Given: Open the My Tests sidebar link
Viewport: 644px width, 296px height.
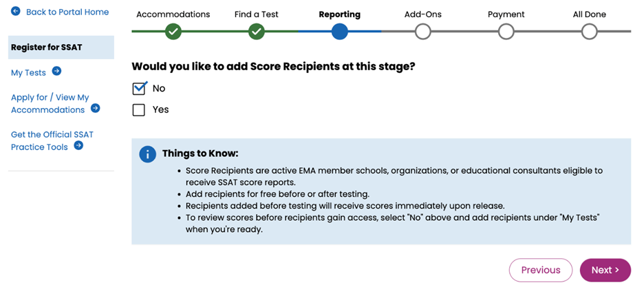Looking at the screenshot, I should point(29,72).
